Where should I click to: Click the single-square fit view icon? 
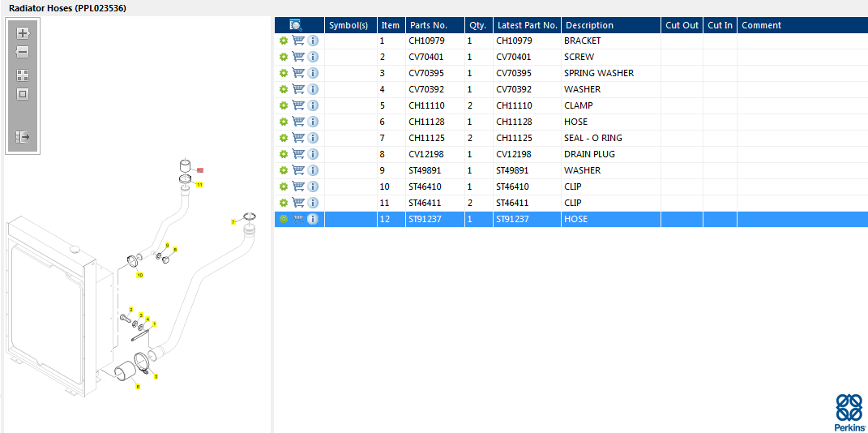tap(23, 94)
